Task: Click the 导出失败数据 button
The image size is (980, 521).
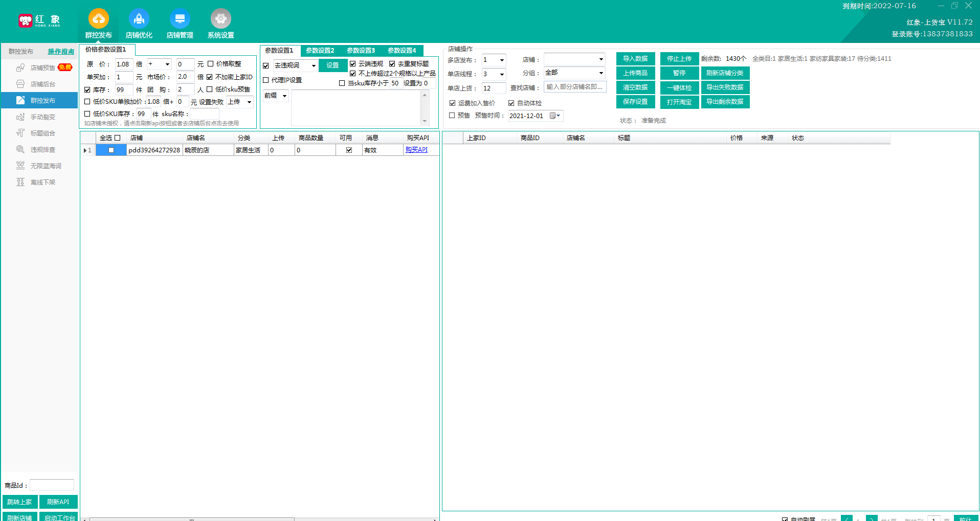Action: [725, 87]
